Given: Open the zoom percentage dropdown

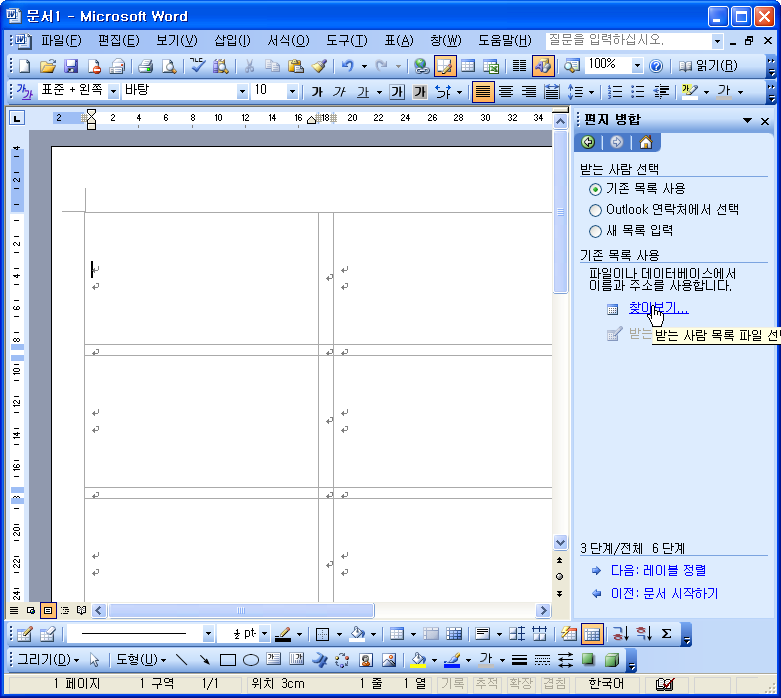Looking at the screenshot, I should coord(637,66).
